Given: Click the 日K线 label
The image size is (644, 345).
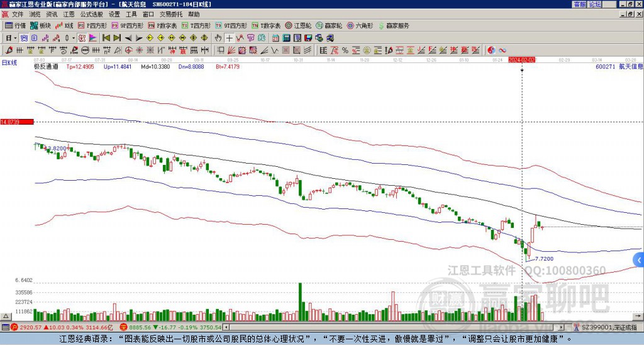Looking at the screenshot, I should pyautogui.click(x=9, y=63).
